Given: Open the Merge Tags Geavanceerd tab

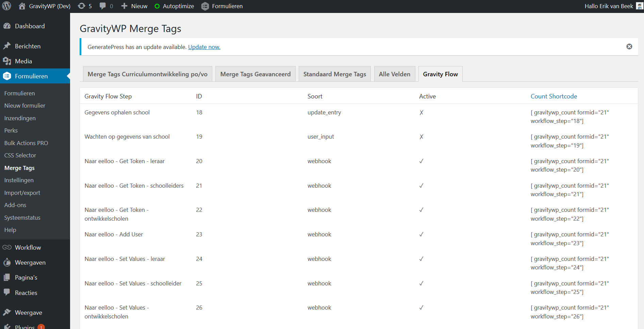Looking at the screenshot, I should (x=255, y=74).
